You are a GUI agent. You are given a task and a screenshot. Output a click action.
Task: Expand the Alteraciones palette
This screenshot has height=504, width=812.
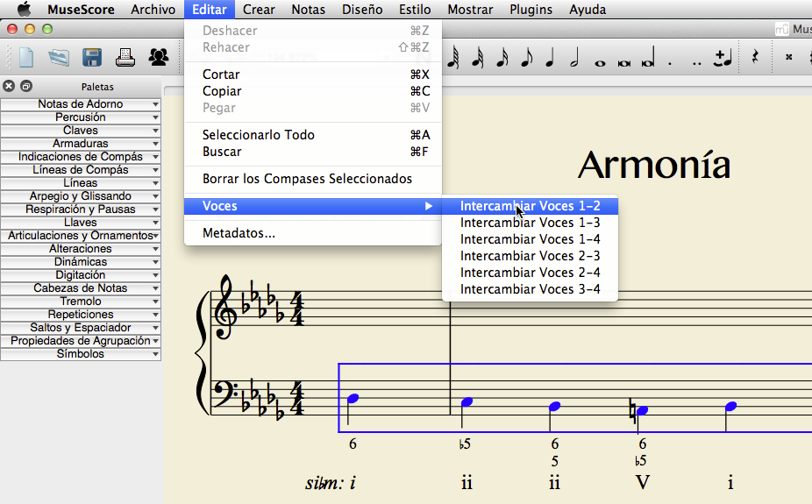click(81, 249)
